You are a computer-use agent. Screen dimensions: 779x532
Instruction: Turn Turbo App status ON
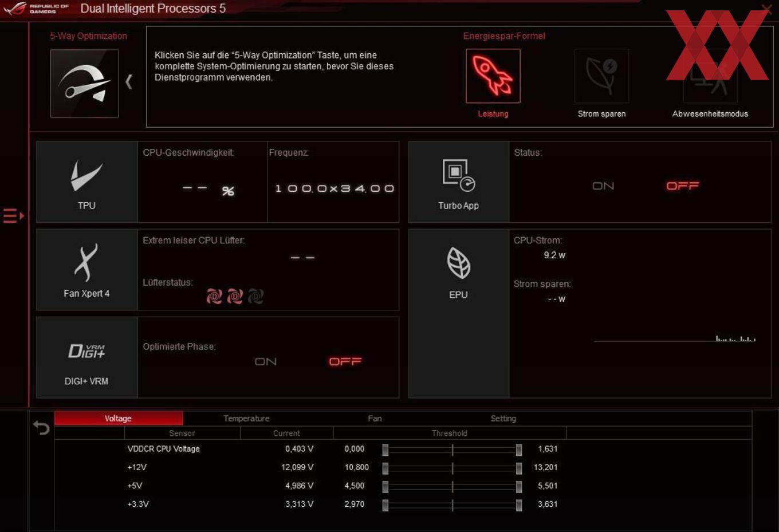click(603, 186)
